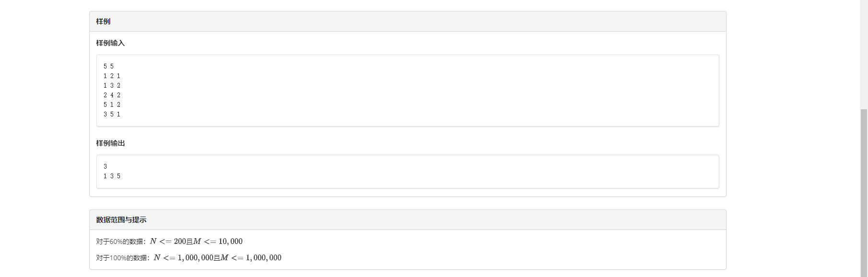868x277 pixels.
Task: Click the N <= 200 formula
Action: [x=168, y=242]
